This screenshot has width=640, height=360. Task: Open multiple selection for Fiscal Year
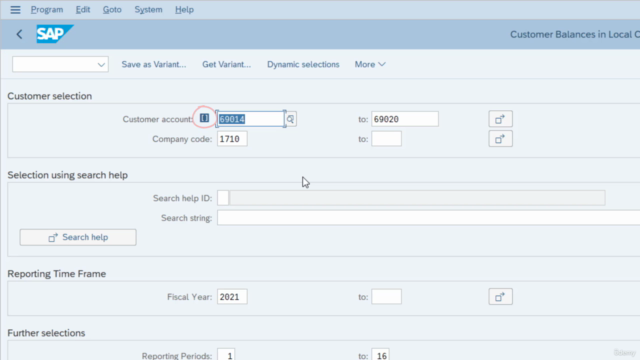click(x=500, y=297)
